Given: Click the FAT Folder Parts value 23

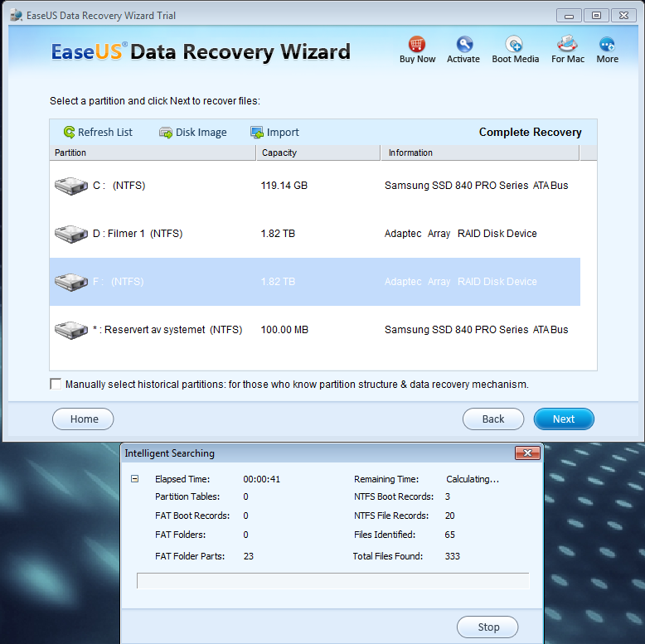Looking at the screenshot, I should pyautogui.click(x=249, y=556).
